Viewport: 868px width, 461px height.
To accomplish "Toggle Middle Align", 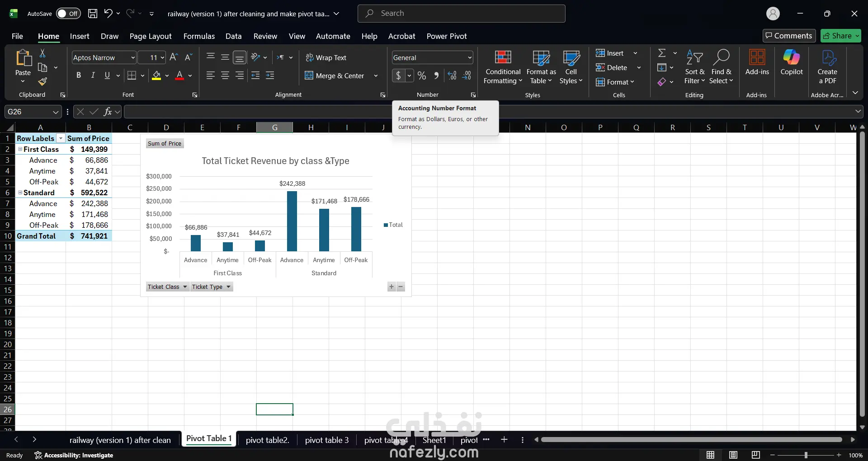I will 225,57.
